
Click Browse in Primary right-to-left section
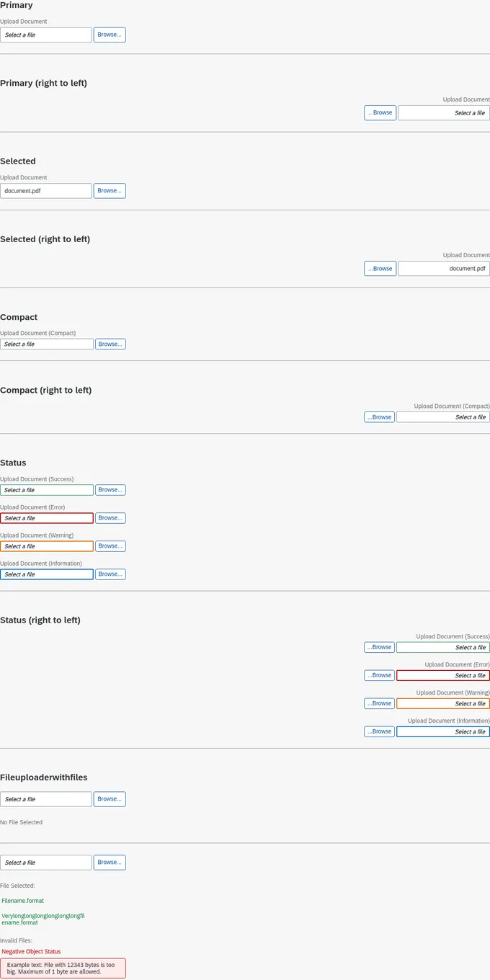pos(380,112)
